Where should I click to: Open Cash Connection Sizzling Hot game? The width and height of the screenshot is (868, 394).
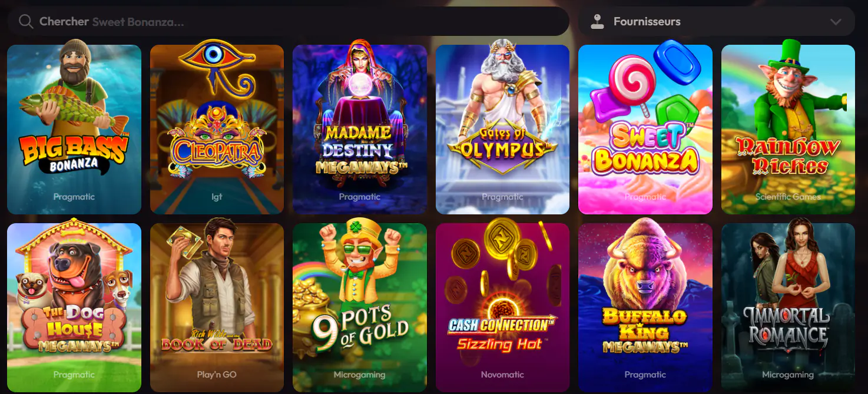point(502,307)
